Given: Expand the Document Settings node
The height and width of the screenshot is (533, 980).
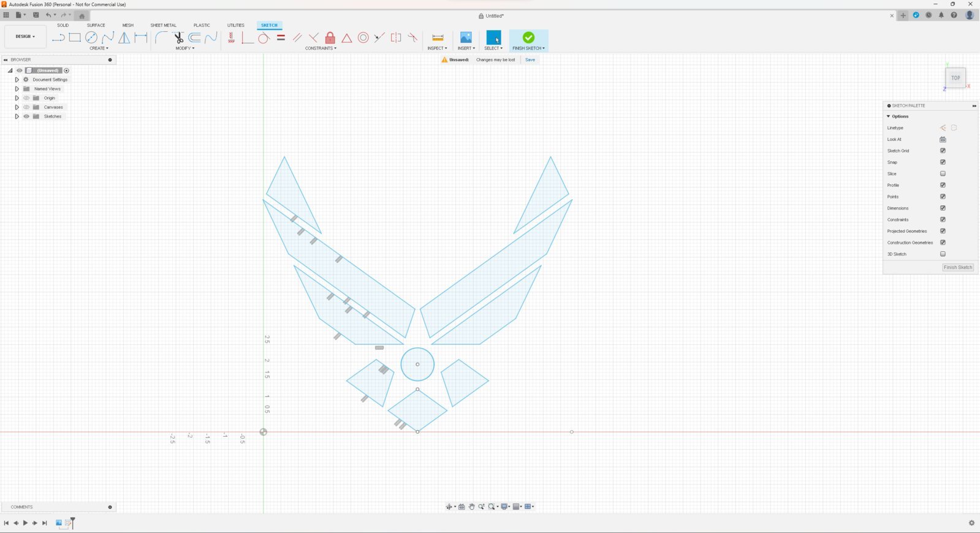Looking at the screenshot, I should pos(17,80).
